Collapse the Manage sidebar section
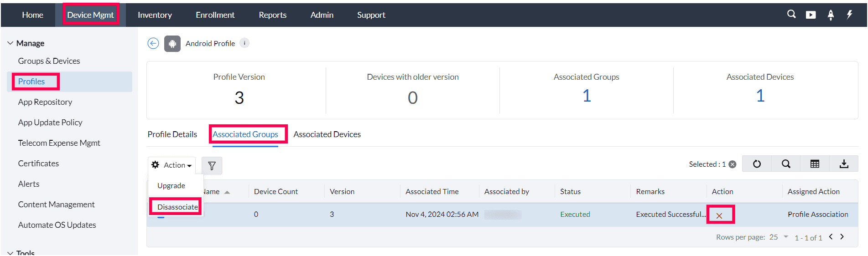Screen dimensions: 868x256 [x=10, y=43]
